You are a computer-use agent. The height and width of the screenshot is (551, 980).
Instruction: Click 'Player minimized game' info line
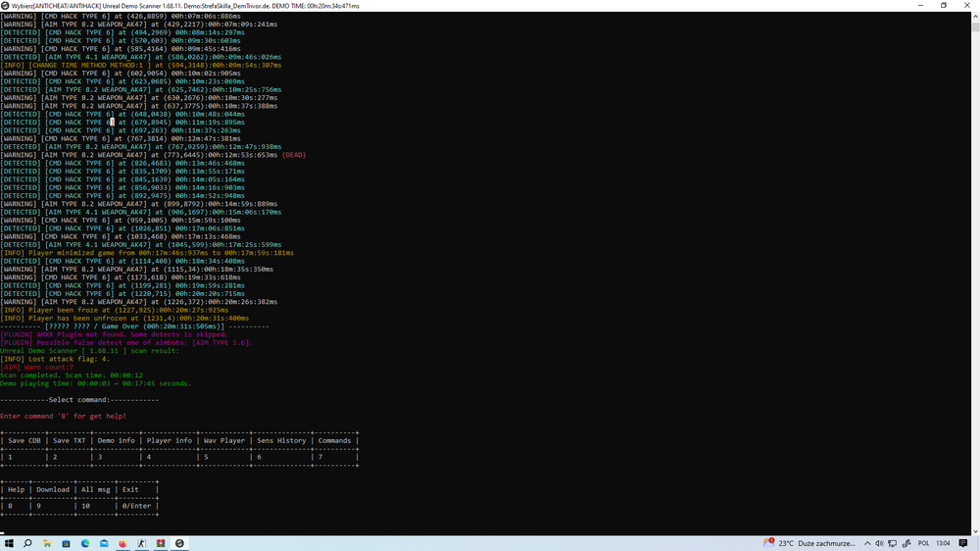(147, 253)
